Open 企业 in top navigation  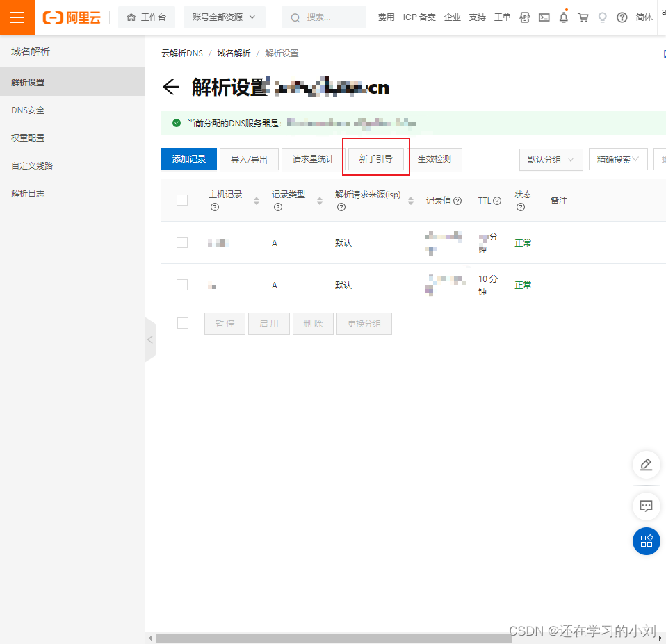[x=453, y=17]
